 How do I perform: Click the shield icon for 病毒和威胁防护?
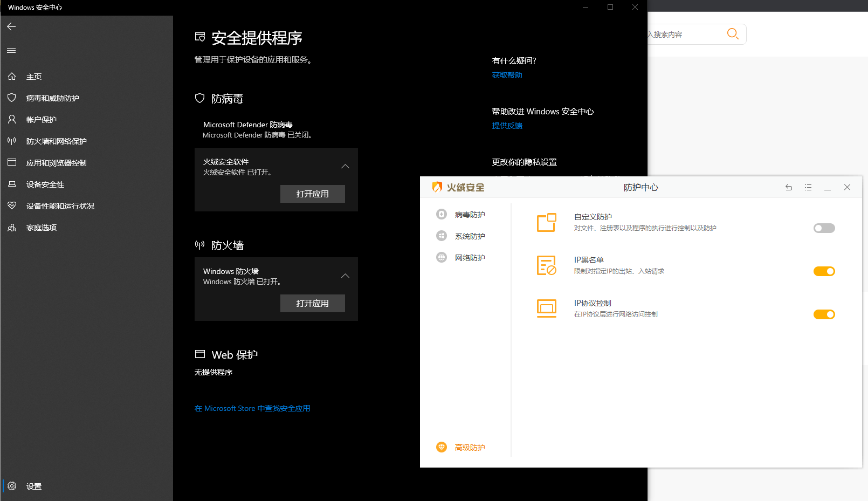tap(12, 98)
